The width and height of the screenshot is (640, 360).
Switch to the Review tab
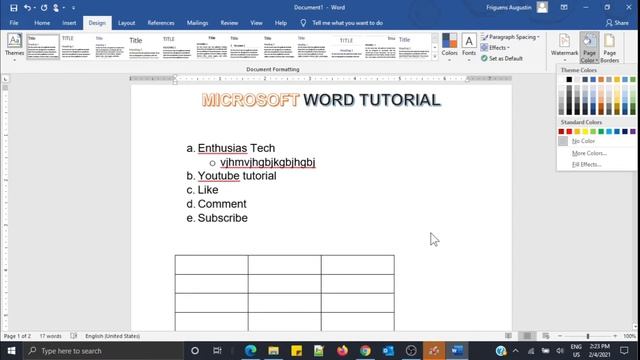(229, 23)
